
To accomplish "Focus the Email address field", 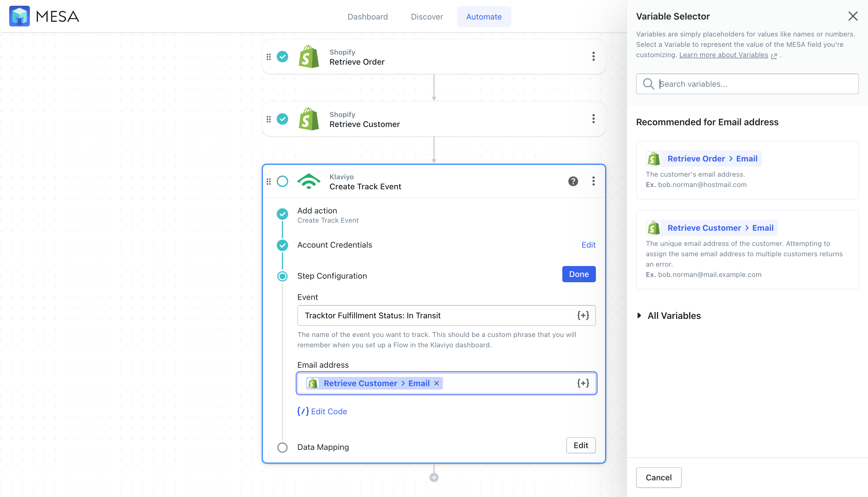I will pos(446,383).
